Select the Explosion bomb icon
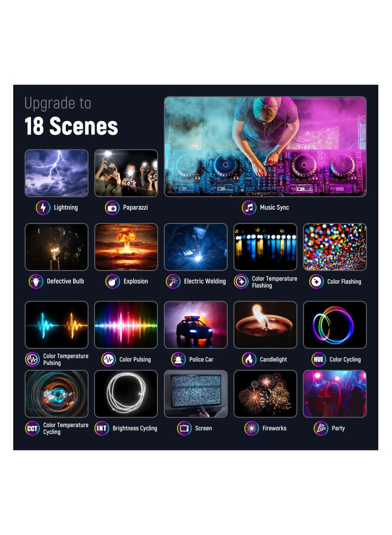The image size is (392, 535). point(113,281)
